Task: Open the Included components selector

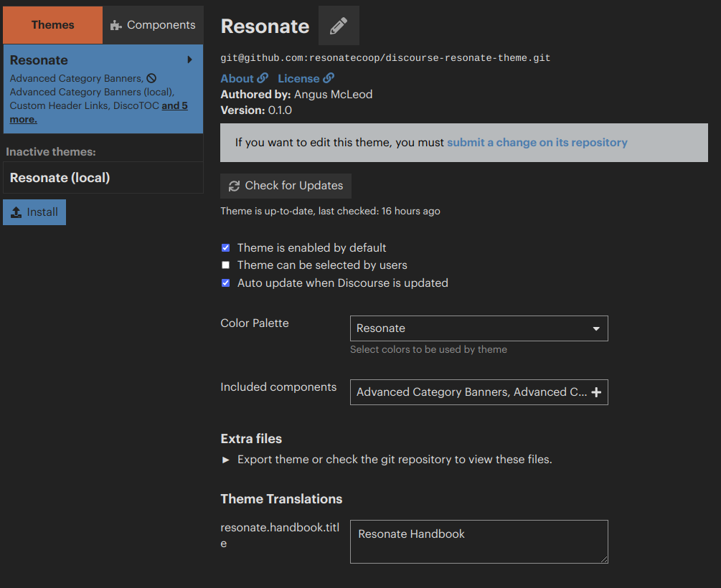Action: tap(479, 392)
